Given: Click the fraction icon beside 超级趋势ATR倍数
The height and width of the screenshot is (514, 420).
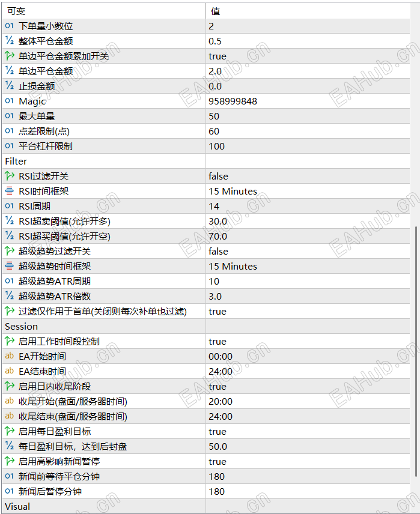Looking at the screenshot, I should tap(9, 296).
